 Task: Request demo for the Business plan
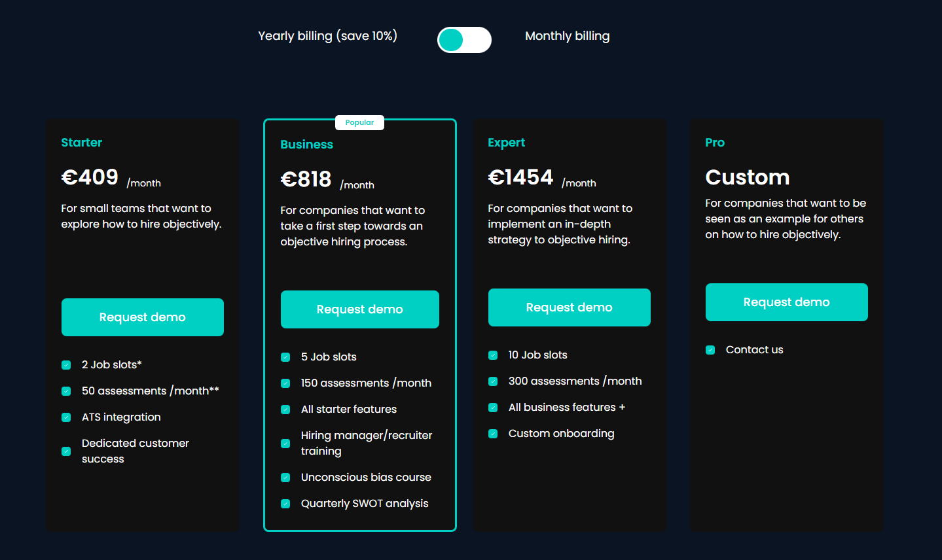[x=359, y=309]
